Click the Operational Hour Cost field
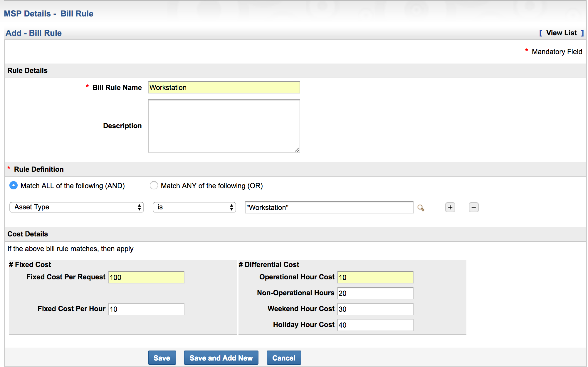 (375, 277)
